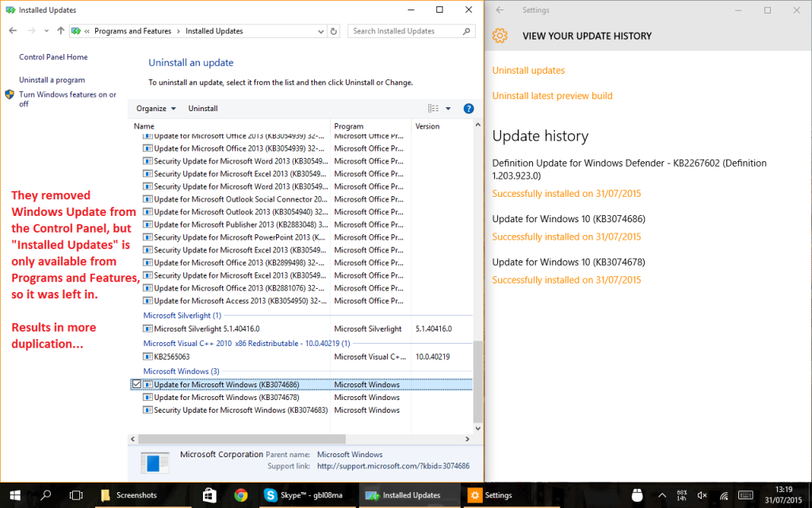Open Turn Windows features on or off
Screen dimensions: 812x508
tap(67, 99)
